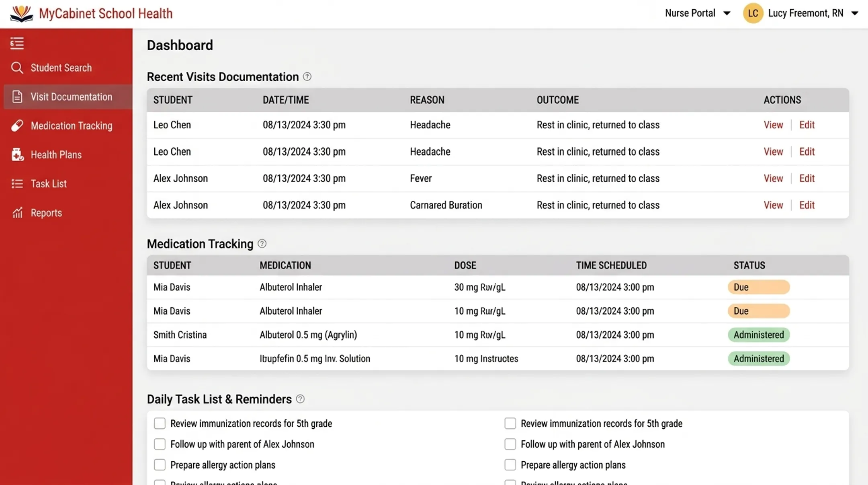Edit Alex Johnson's Carnared Buration visit
Image resolution: width=868 pixels, height=485 pixels.
pyautogui.click(x=807, y=205)
